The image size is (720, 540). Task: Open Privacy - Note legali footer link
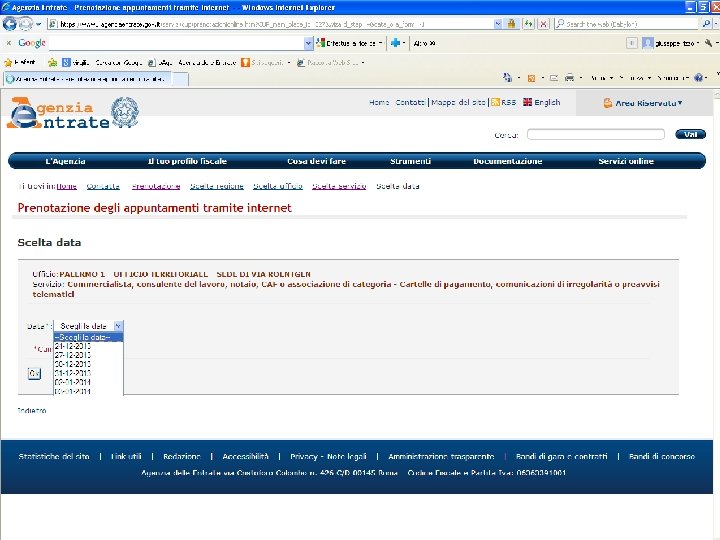click(x=328, y=456)
